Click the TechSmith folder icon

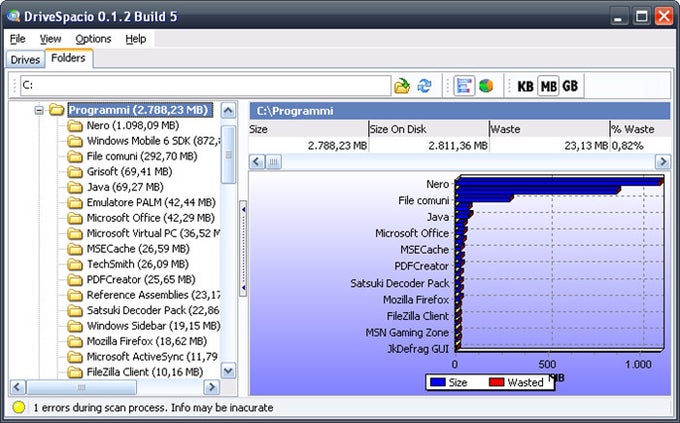(75, 265)
